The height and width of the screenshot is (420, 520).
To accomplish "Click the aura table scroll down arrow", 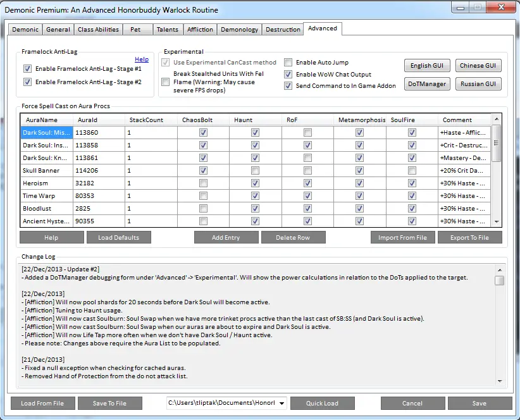I will click(x=497, y=222).
